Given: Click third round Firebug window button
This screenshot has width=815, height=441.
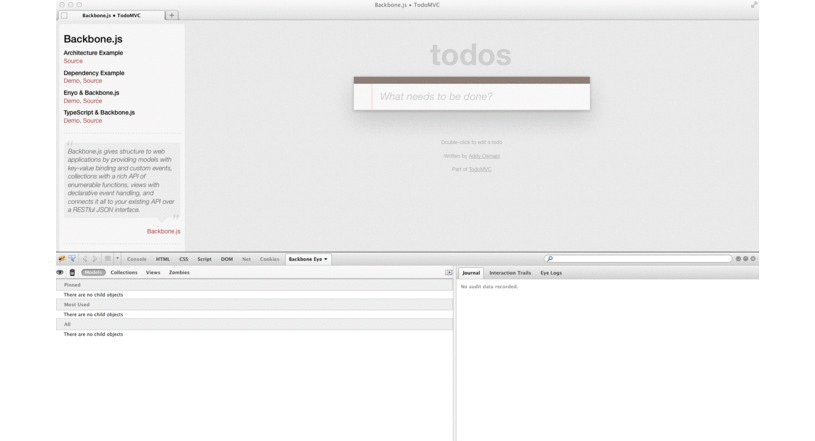Looking at the screenshot, I should coord(753,258).
